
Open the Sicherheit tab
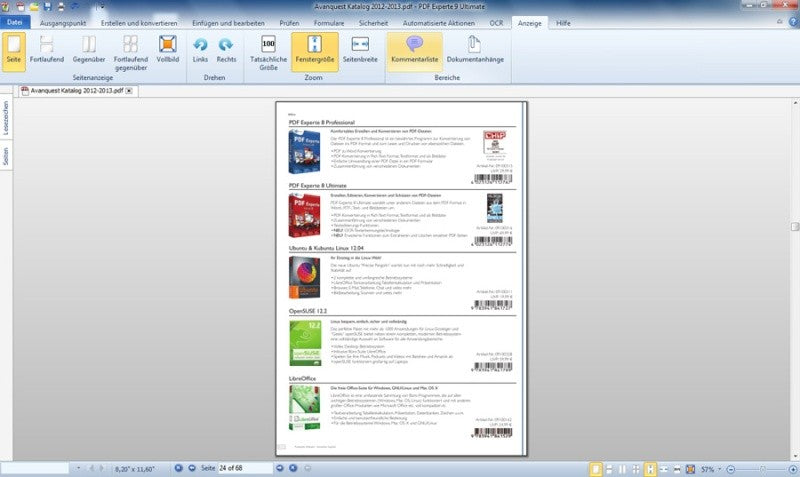coord(373,23)
